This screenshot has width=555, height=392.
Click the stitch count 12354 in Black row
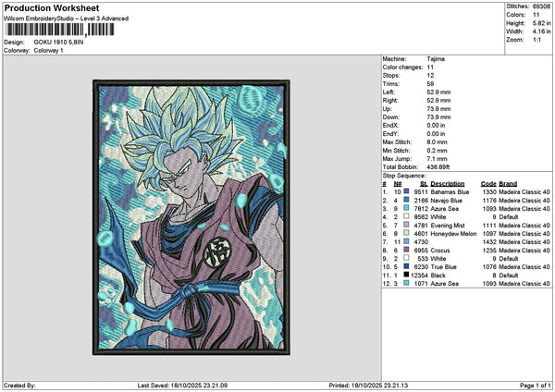pyautogui.click(x=419, y=276)
